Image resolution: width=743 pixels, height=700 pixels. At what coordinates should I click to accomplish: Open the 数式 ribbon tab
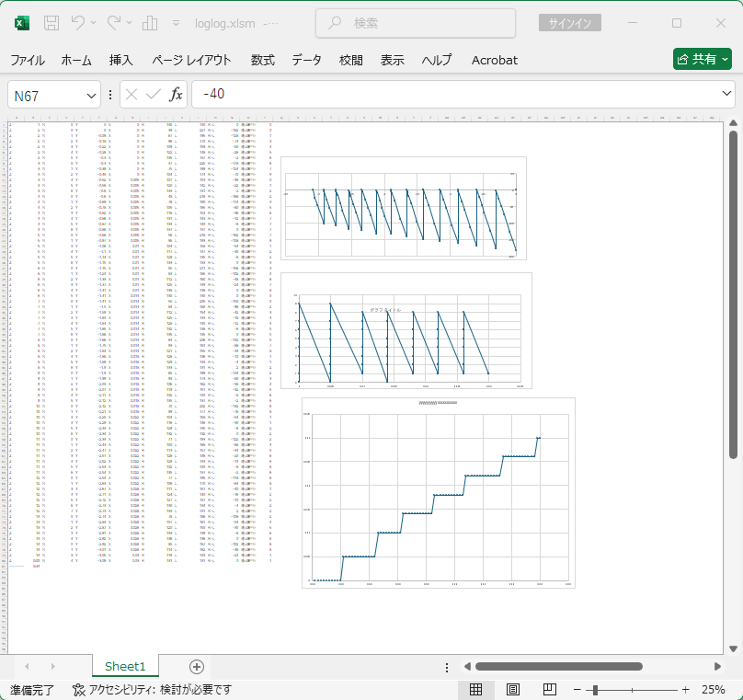tap(262, 60)
